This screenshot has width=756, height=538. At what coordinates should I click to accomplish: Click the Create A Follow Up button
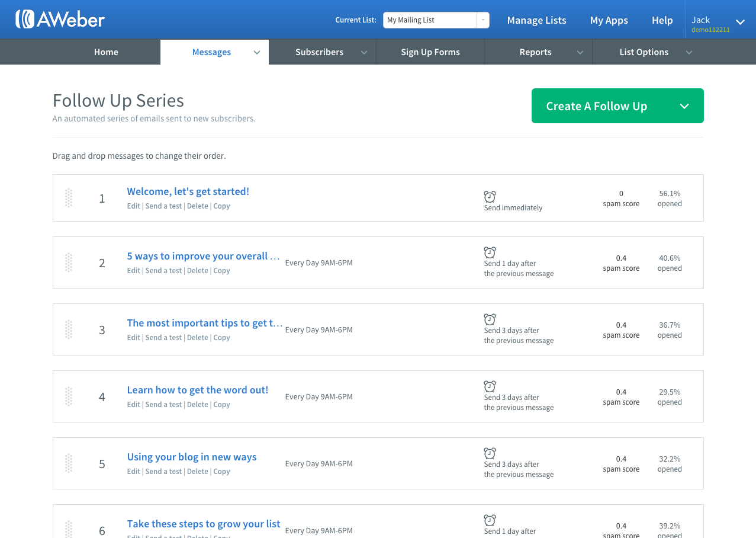click(x=596, y=106)
